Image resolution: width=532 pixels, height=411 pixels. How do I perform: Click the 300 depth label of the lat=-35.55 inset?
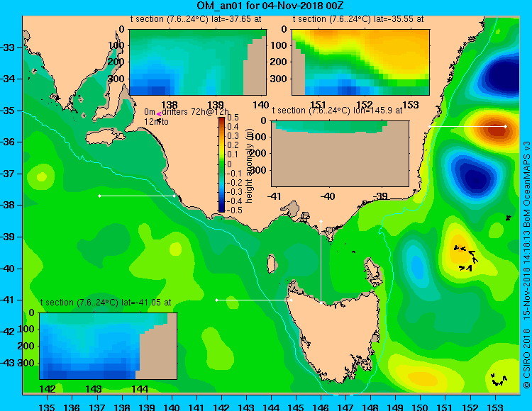(279, 79)
